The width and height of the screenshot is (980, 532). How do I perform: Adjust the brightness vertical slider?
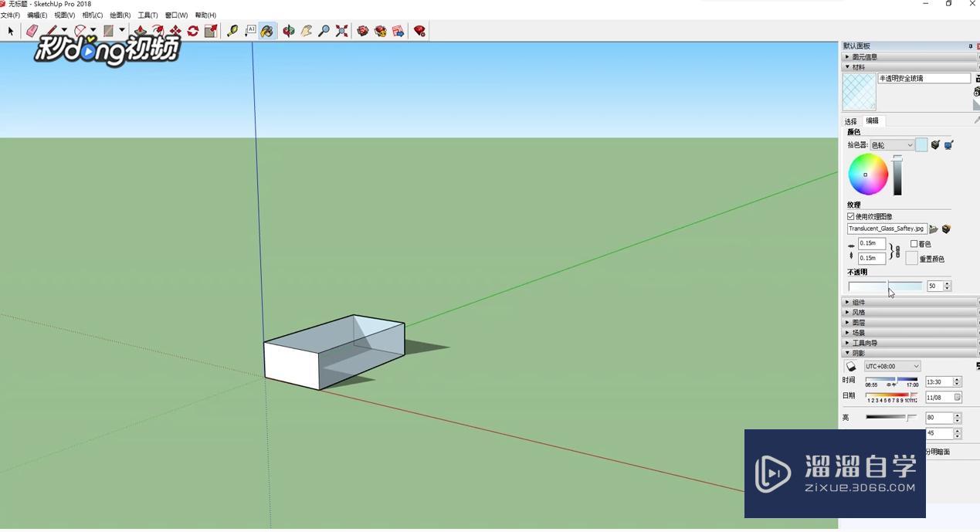[897, 175]
